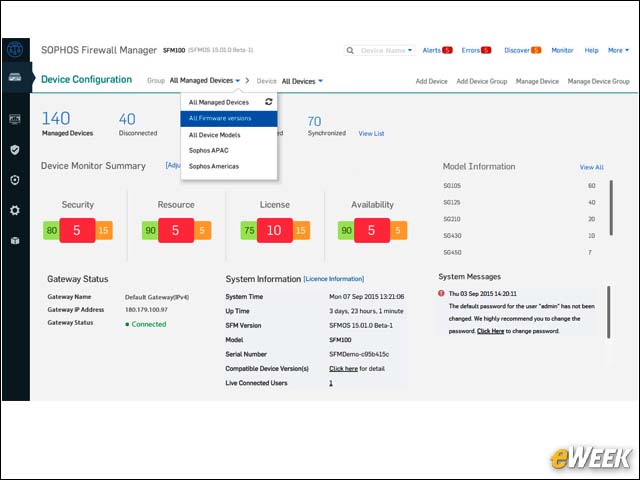Click the Security green 80 status box
Image resolution: width=640 pixels, height=480 pixels.
51,230
